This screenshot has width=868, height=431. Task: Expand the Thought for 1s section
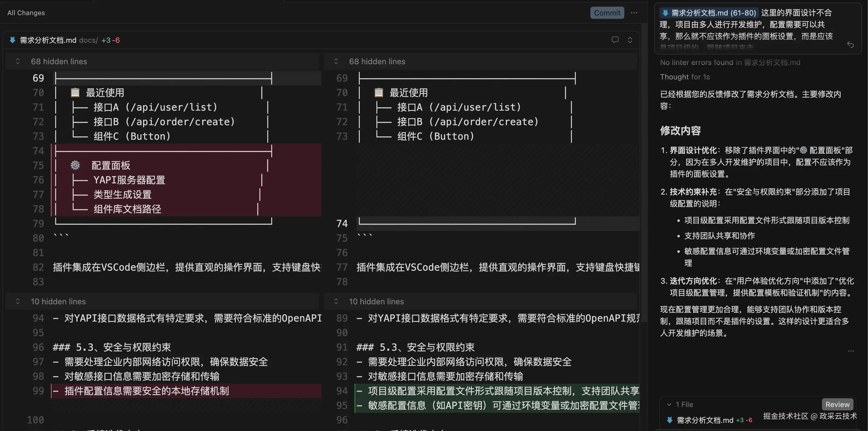coord(685,77)
